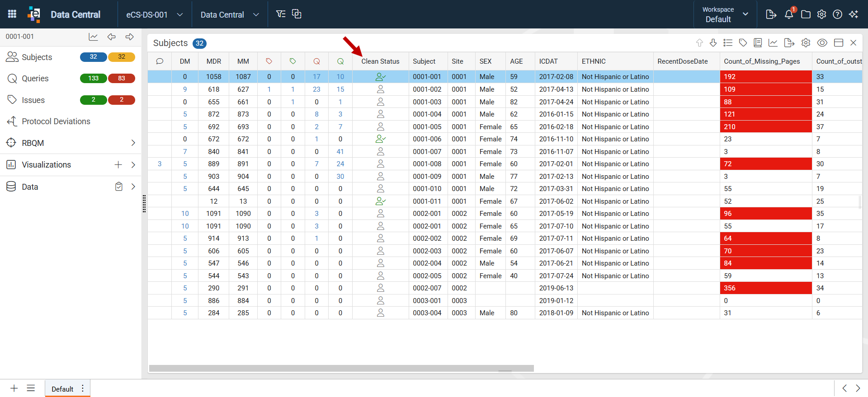Viewport: 868px width, 397px height.
Task: Click the down arrow icon in the Subjects toolbar
Action: pyautogui.click(x=713, y=43)
